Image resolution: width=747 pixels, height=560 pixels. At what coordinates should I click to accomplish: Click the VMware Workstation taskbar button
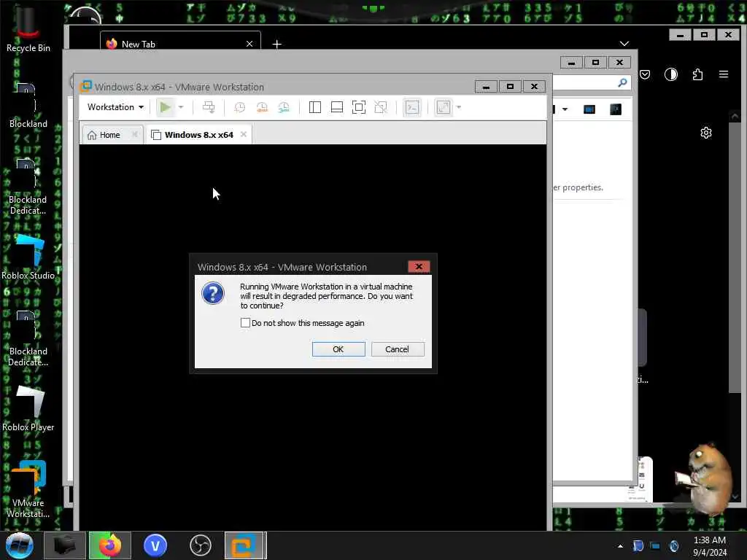click(x=244, y=545)
